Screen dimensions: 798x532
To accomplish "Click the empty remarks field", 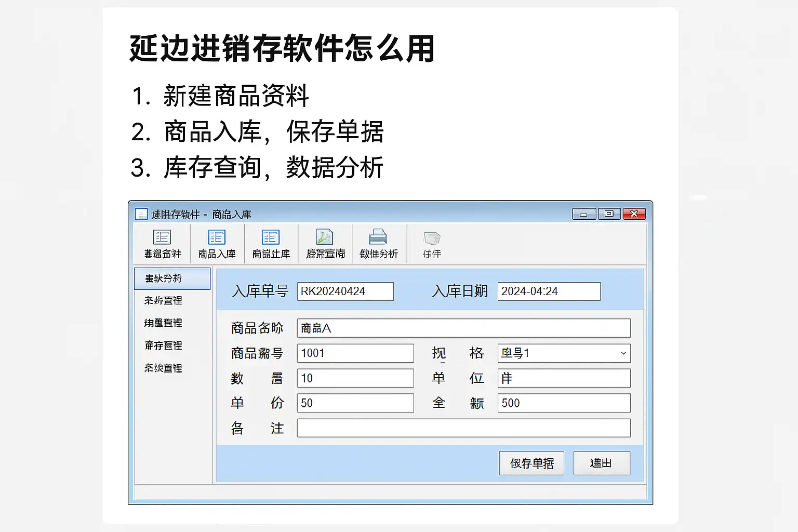I will (464, 428).
